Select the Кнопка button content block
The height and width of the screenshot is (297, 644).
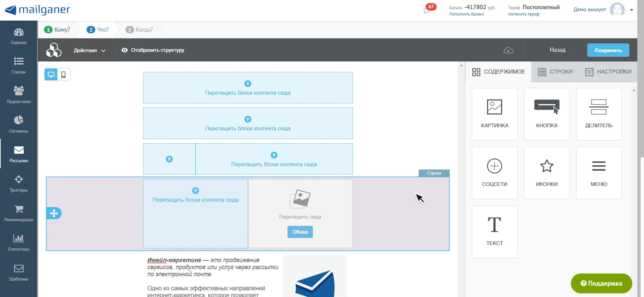point(547,114)
